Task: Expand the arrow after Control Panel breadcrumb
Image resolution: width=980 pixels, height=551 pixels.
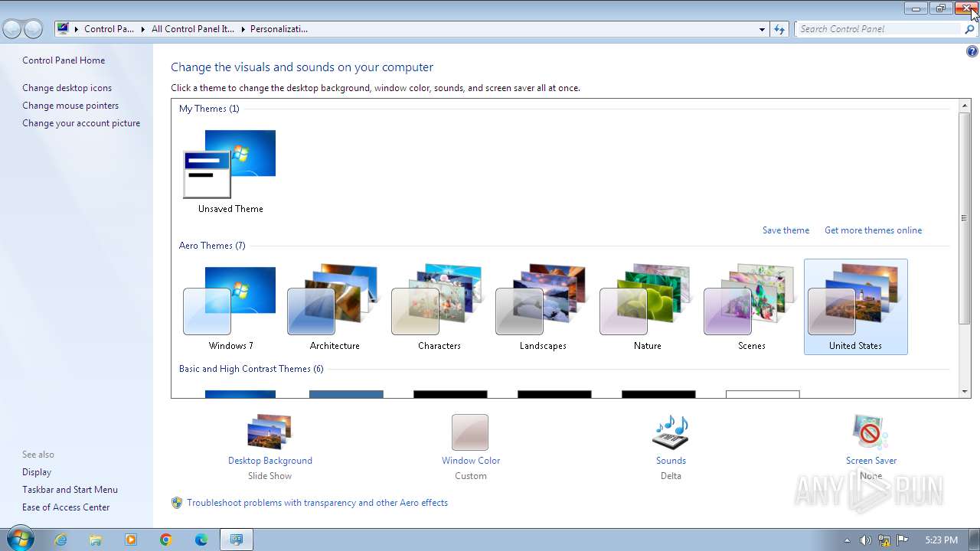Action: [x=142, y=29]
